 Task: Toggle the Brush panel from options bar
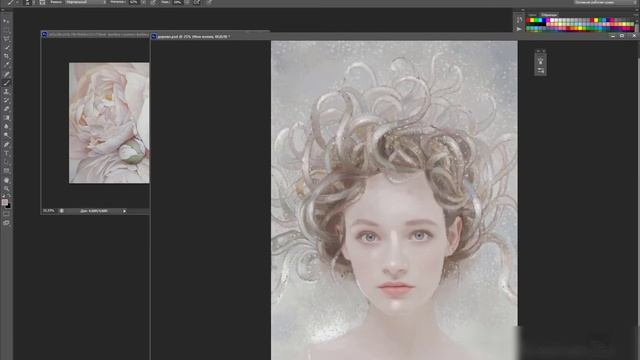[x=42, y=2]
